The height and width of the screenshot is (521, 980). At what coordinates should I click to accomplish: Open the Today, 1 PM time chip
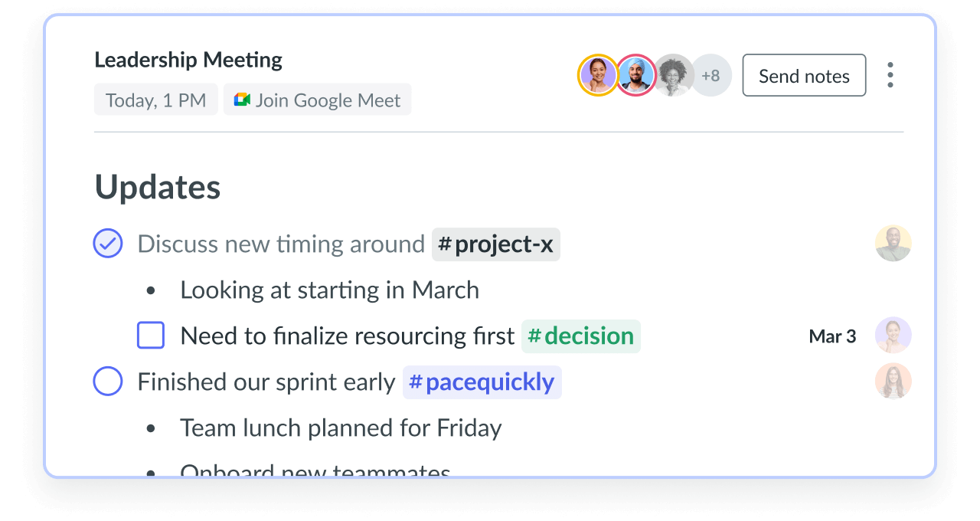(x=156, y=100)
